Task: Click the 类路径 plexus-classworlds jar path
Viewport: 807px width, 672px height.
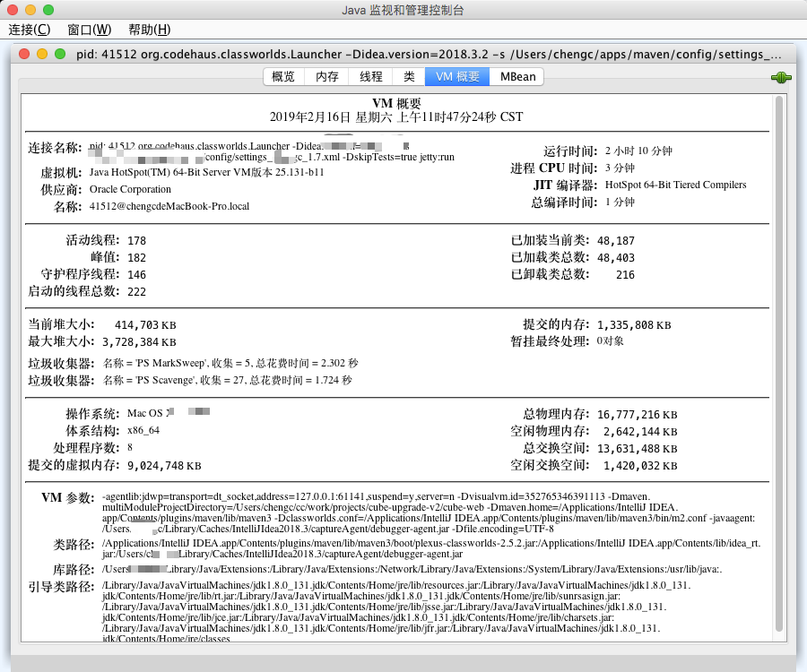Action: click(x=431, y=548)
